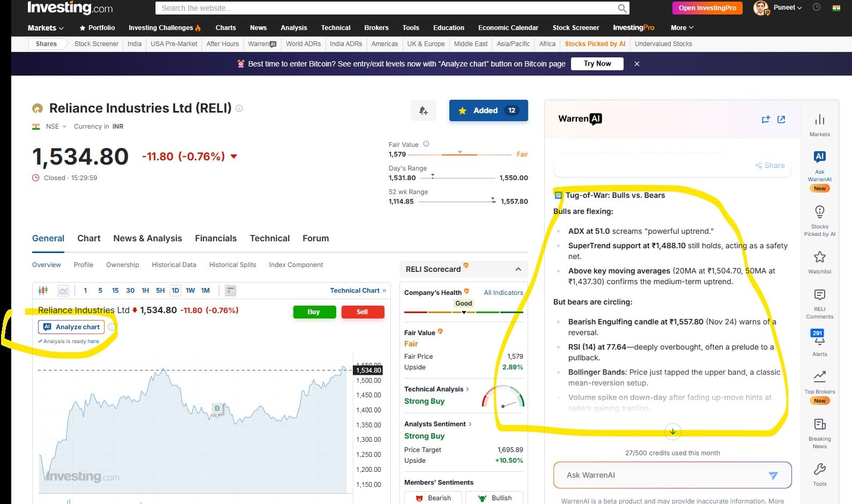Viewport: 852px width, 504px height.
Task: Select 1 minute chart interval
Action: (x=85, y=291)
